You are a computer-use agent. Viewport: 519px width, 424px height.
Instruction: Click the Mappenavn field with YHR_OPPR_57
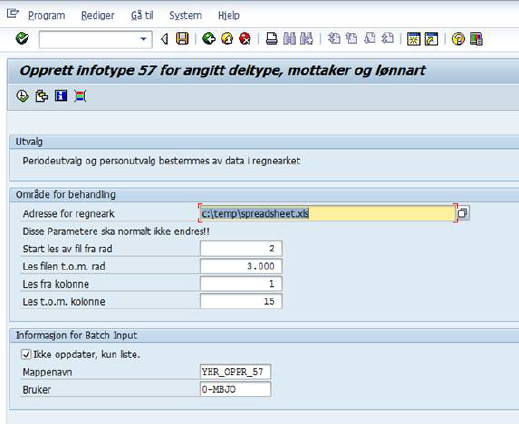coord(235,372)
